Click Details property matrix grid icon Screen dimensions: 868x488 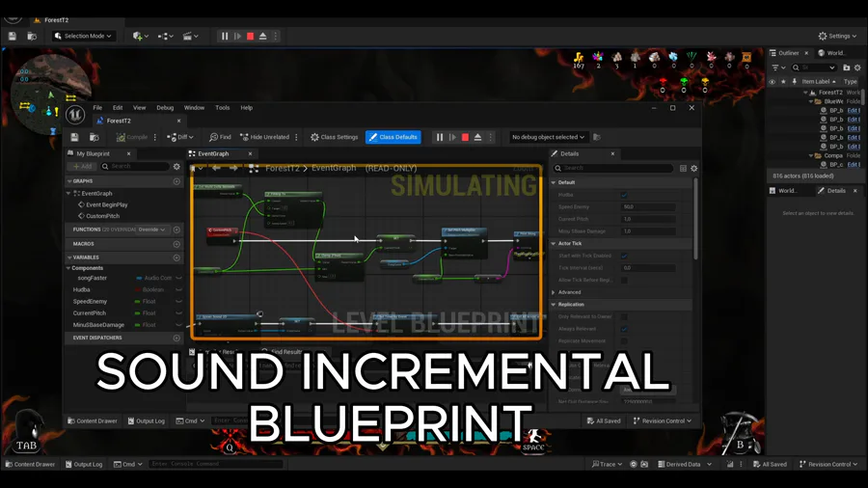tap(683, 168)
